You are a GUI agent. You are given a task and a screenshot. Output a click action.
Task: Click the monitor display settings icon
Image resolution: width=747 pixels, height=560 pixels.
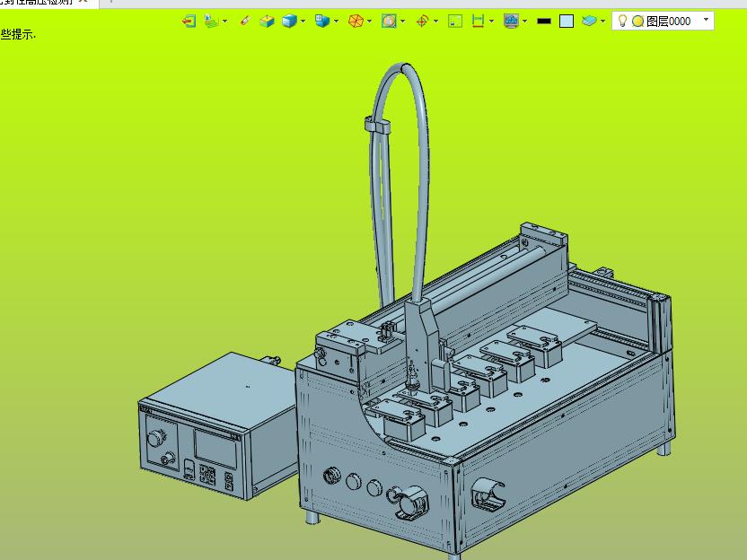511,21
